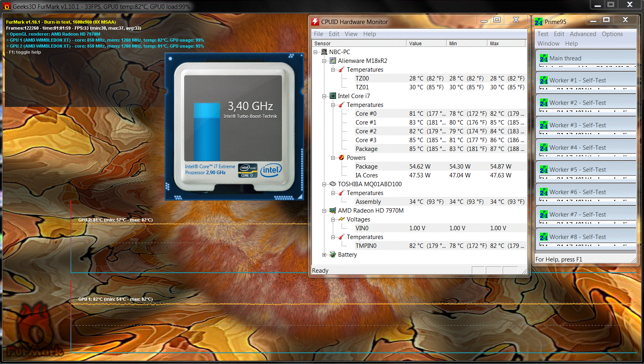Collapse the Intel Core i7 node
644x364 pixels.
click(324, 96)
